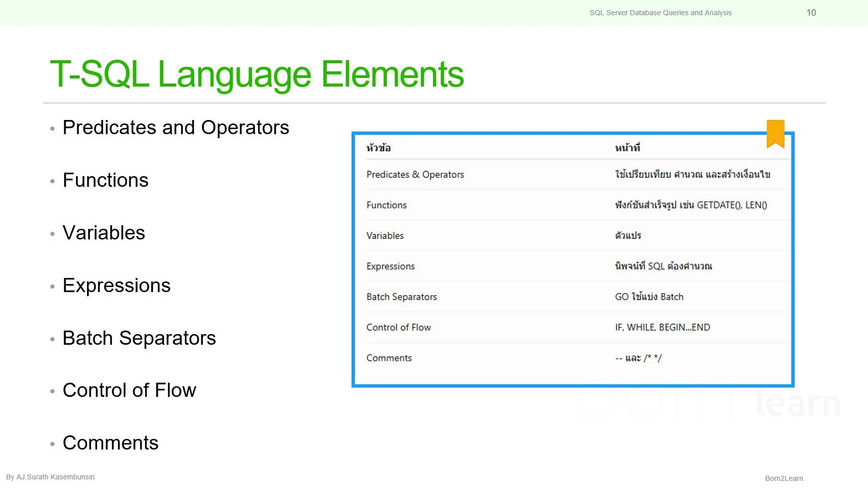Click the 'Expressions' bullet item
Screen dimensions: 868x488
point(116,286)
